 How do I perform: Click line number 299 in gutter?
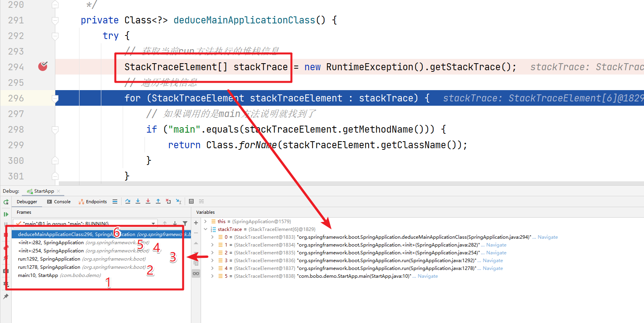coord(16,145)
